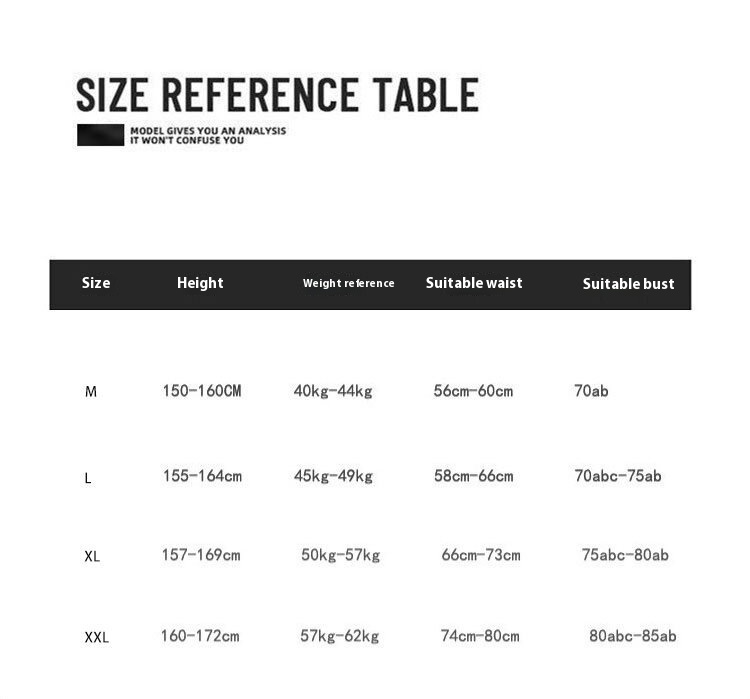Click the M size row label

click(x=91, y=392)
